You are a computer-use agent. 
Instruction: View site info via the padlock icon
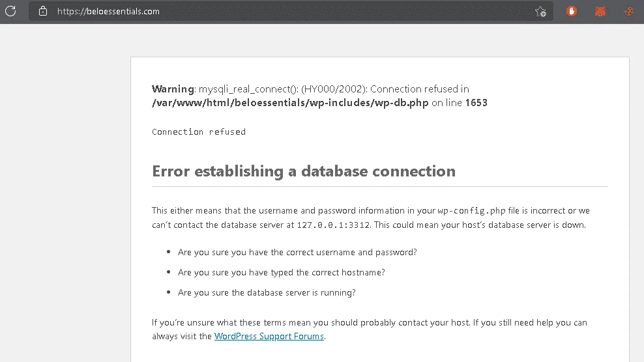43,11
